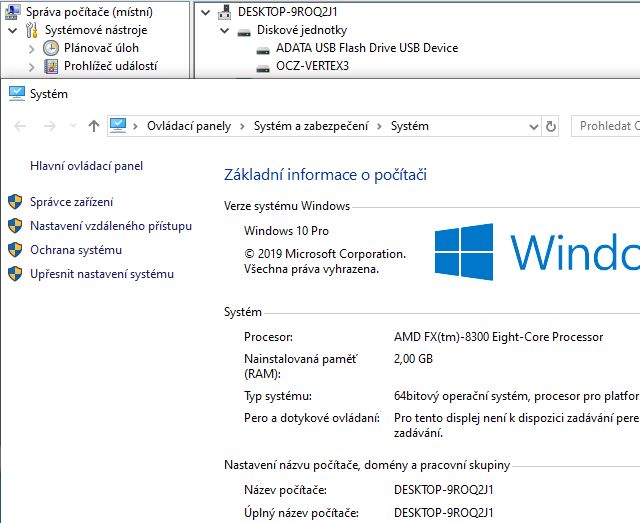Click Úplný název počítače value
The image size is (640, 523).
point(444,512)
